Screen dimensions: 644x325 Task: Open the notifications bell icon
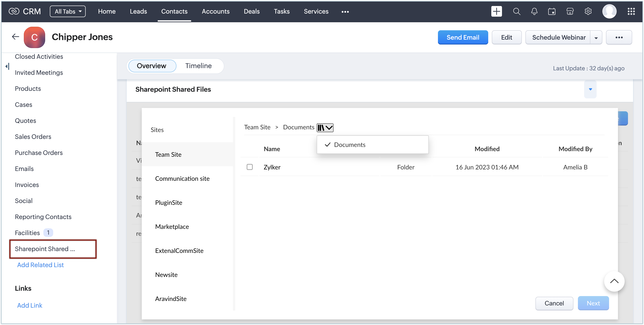click(x=534, y=12)
